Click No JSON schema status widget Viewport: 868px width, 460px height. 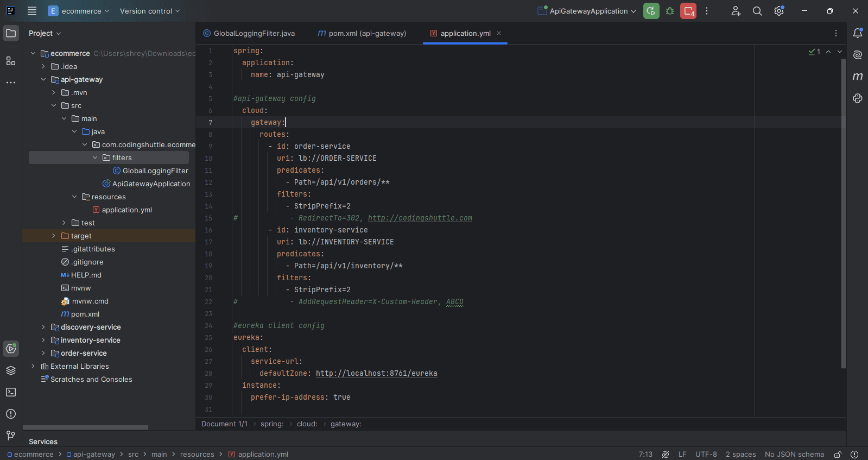(x=794, y=454)
